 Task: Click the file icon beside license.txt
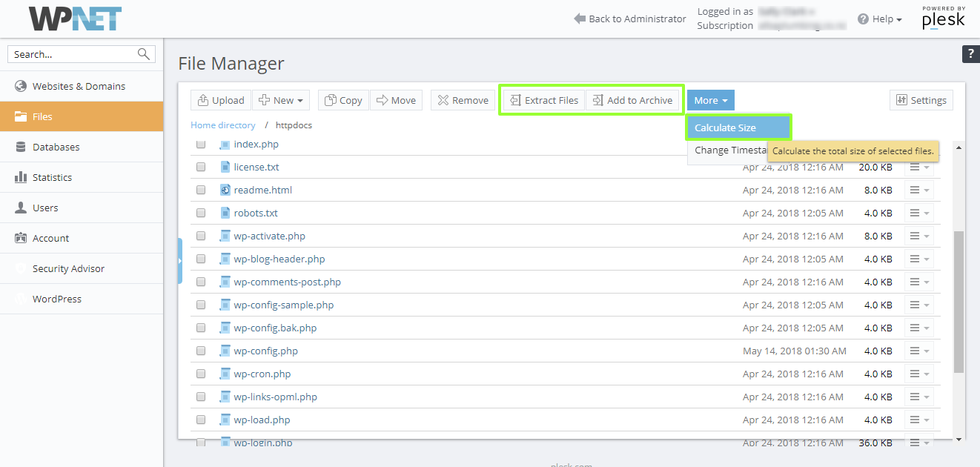click(x=225, y=167)
